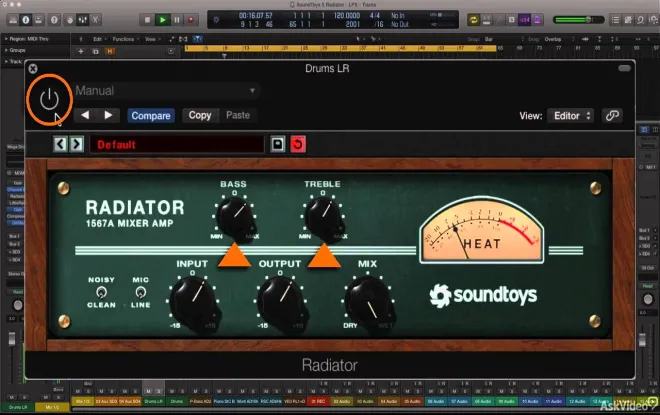Image resolution: width=660 pixels, height=415 pixels.
Task: Go to next plug-in setting arrow
Action: [108, 115]
